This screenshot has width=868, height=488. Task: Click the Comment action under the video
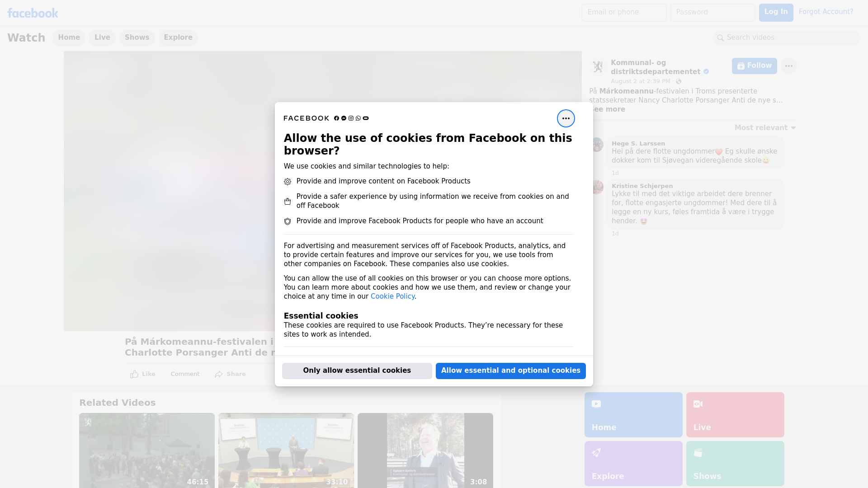(185, 374)
